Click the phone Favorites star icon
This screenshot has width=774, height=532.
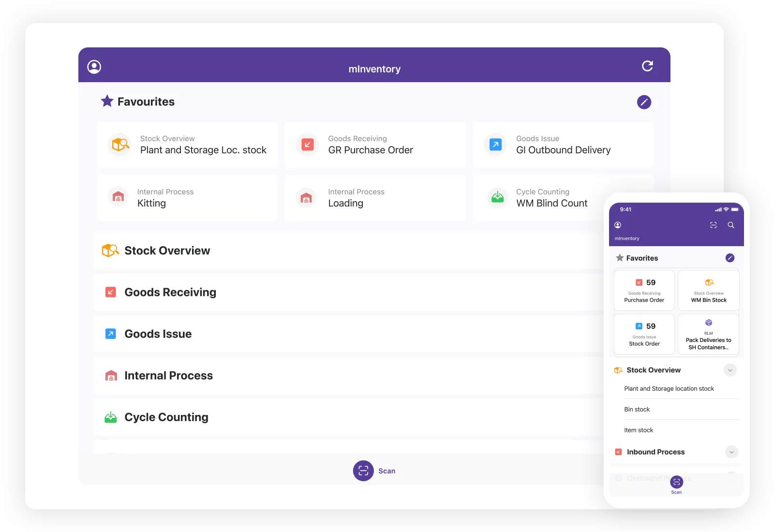pos(619,258)
